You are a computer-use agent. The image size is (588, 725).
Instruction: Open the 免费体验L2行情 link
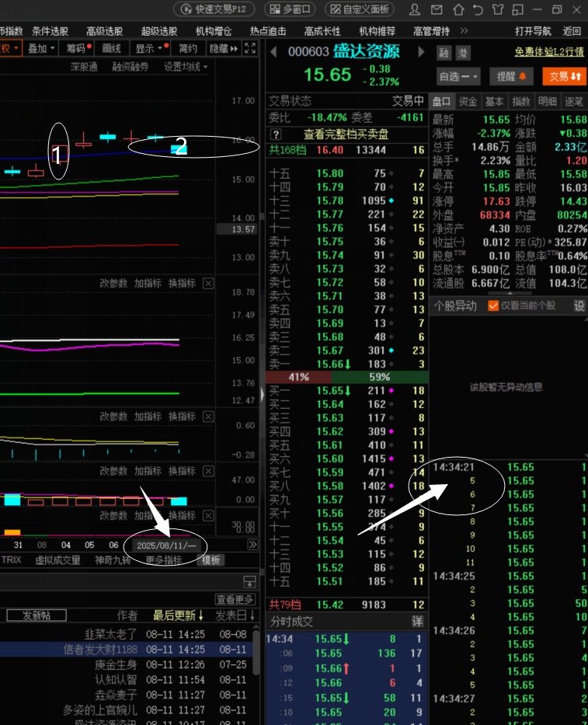[549, 52]
